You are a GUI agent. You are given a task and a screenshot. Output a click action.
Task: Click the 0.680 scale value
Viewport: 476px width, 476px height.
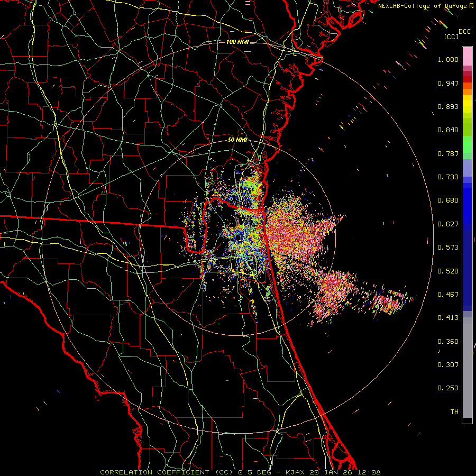pyautogui.click(x=448, y=200)
